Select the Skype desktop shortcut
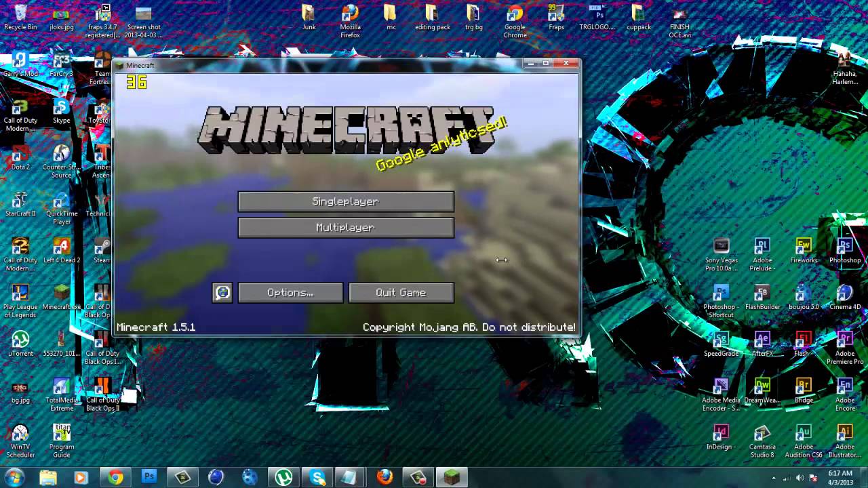Image resolution: width=868 pixels, height=488 pixels. (x=62, y=111)
